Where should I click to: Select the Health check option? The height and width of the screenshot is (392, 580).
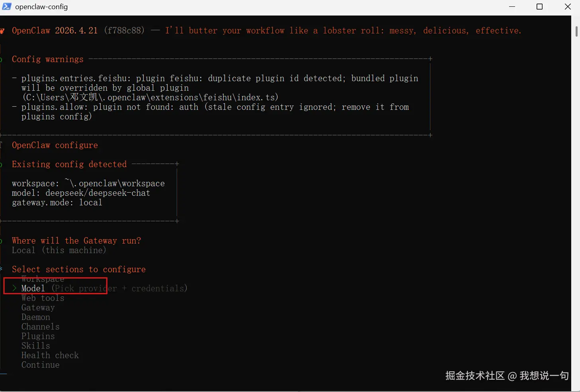pos(50,355)
